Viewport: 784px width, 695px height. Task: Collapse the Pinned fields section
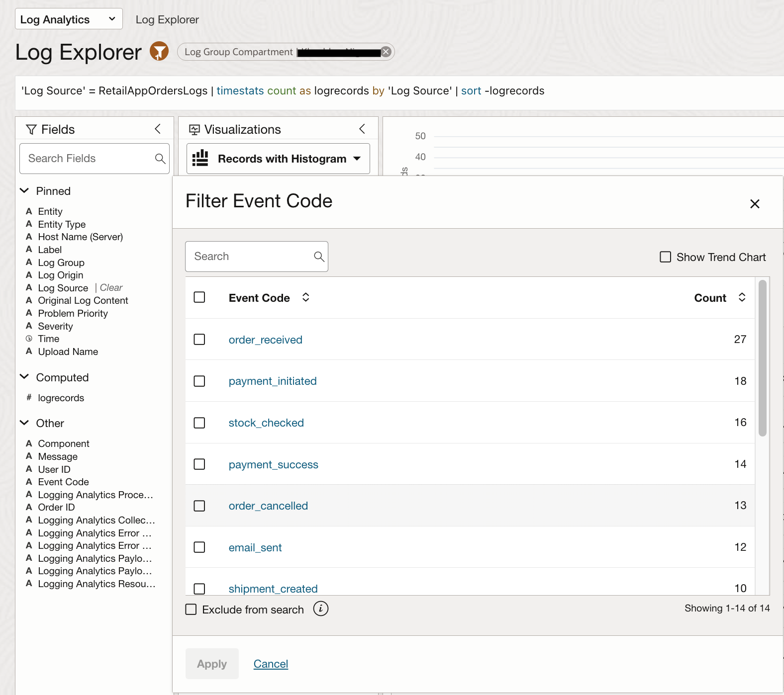pos(24,191)
